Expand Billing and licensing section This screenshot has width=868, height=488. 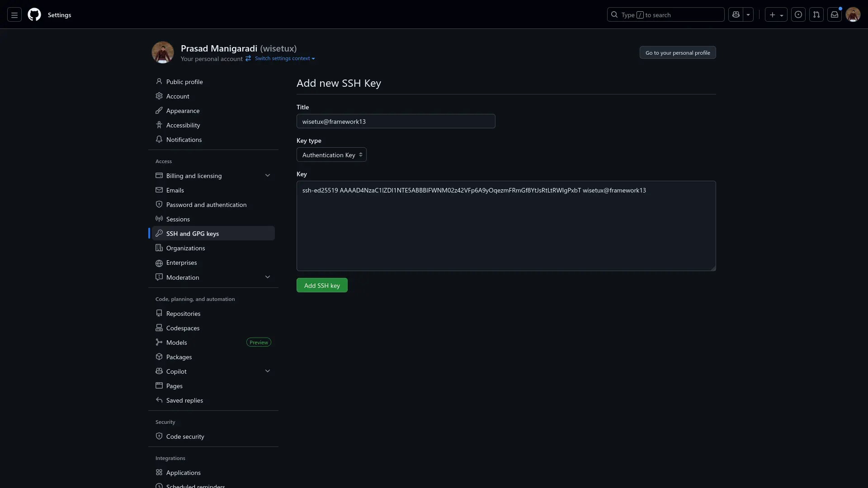[267, 176]
